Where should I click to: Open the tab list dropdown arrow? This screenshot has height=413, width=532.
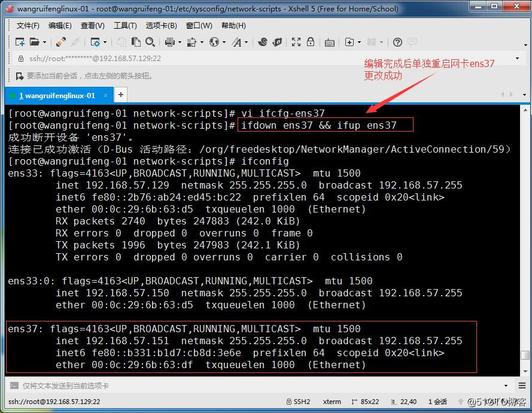point(525,95)
